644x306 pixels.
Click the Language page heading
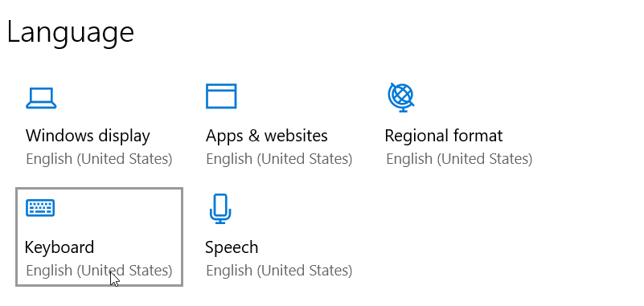coord(71,34)
